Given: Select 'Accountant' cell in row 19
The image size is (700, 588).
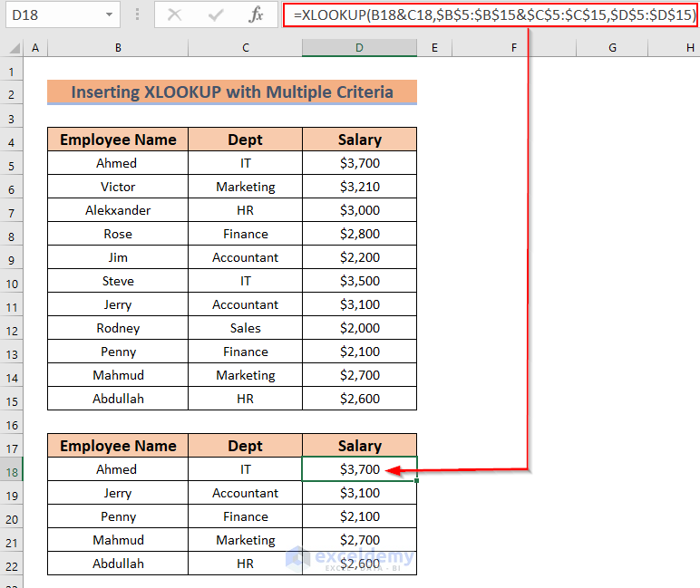Looking at the screenshot, I should tap(245, 493).
